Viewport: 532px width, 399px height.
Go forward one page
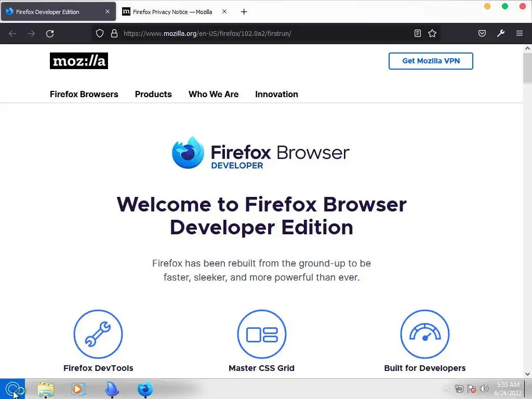(x=31, y=34)
